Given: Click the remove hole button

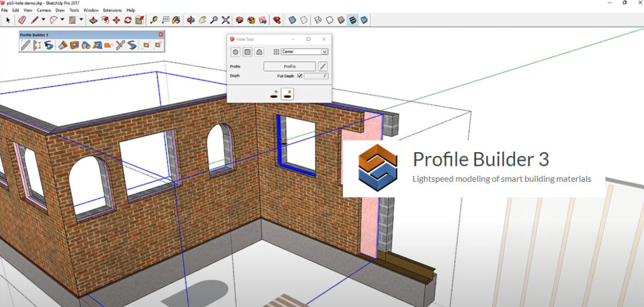Looking at the screenshot, I should 287,94.
